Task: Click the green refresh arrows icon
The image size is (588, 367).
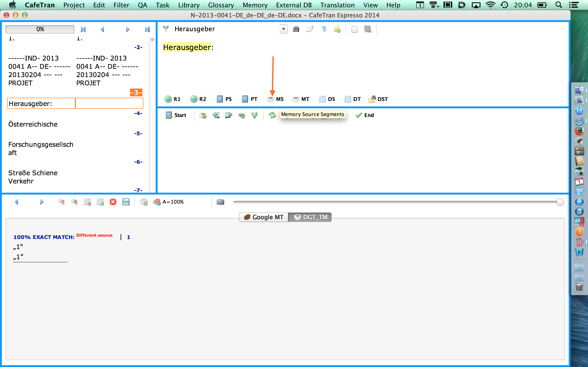Action: pos(272,115)
